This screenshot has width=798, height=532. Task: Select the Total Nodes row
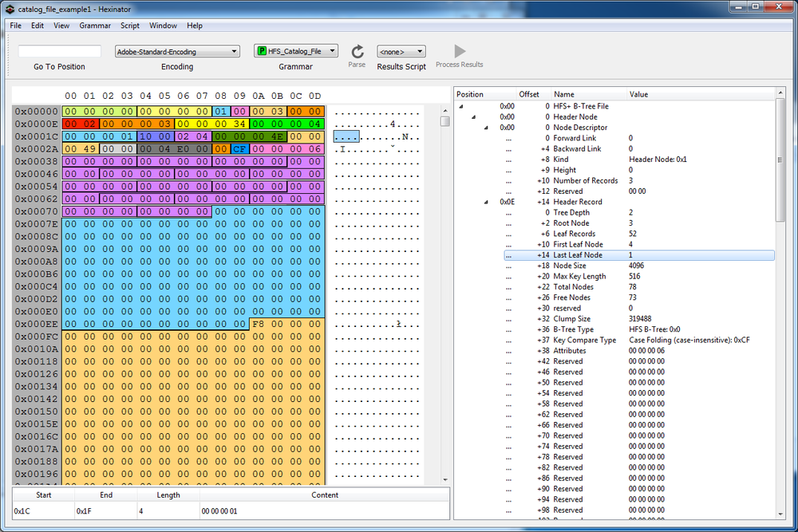coord(640,287)
